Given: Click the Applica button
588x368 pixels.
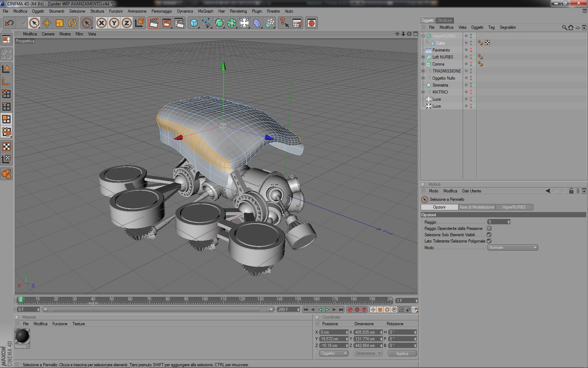Looking at the screenshot, I should coord(402,353).
